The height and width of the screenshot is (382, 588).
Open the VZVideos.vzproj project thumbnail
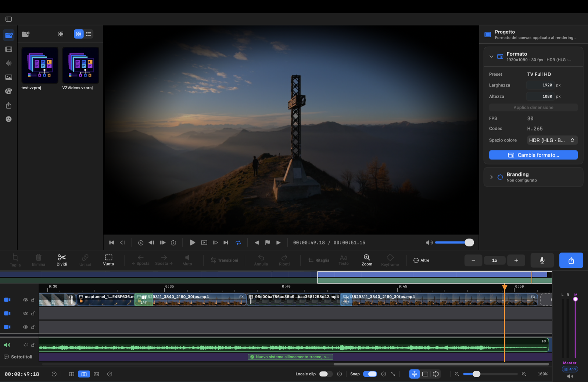pos(80,65)
